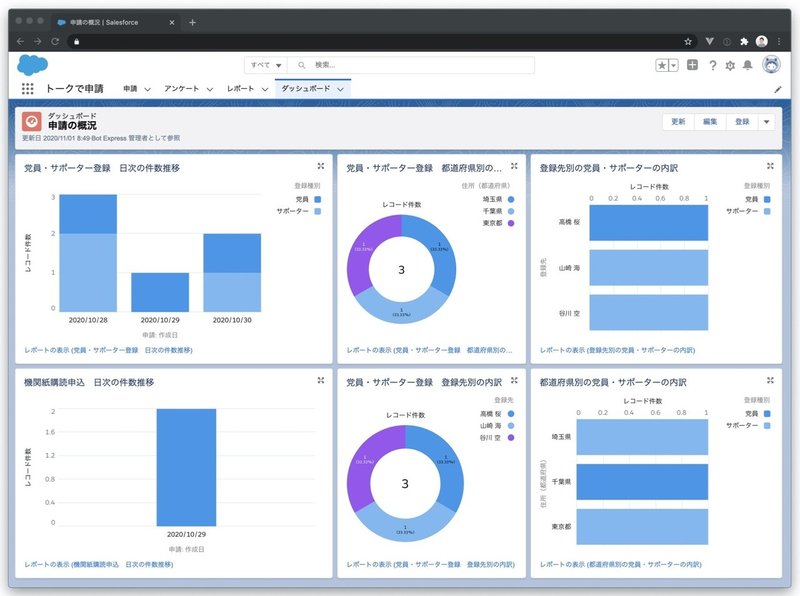The height and width of the screenshot is (596, 800).
Task: Select the レポート navigation tab
Action: click(x=240, y=89)
